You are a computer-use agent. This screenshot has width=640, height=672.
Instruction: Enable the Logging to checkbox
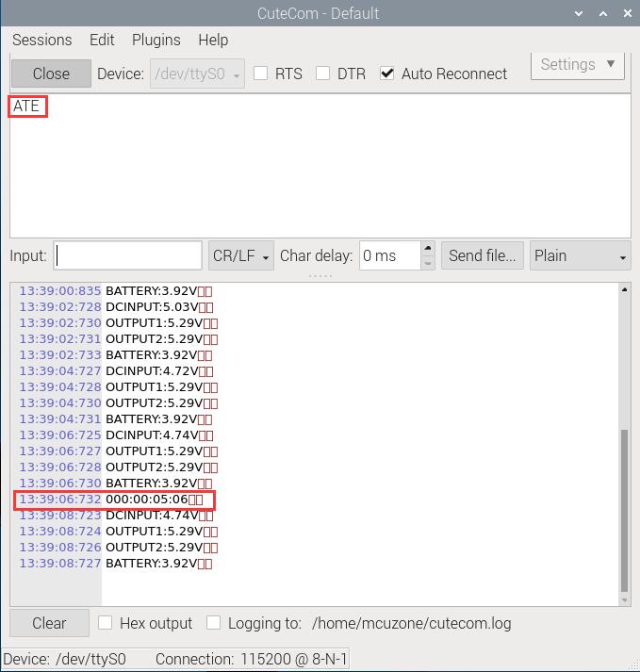click(x=213, y=623)
